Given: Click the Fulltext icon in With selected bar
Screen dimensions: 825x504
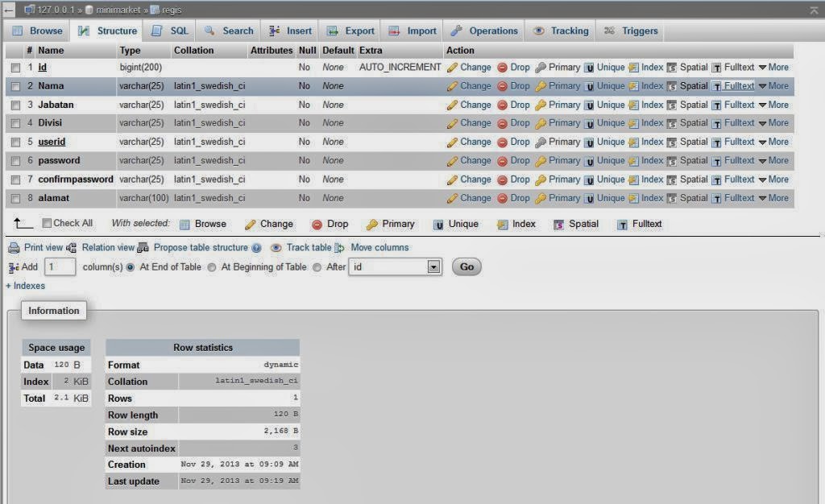Looking at the screenshot, I should (x=623, y=225).
